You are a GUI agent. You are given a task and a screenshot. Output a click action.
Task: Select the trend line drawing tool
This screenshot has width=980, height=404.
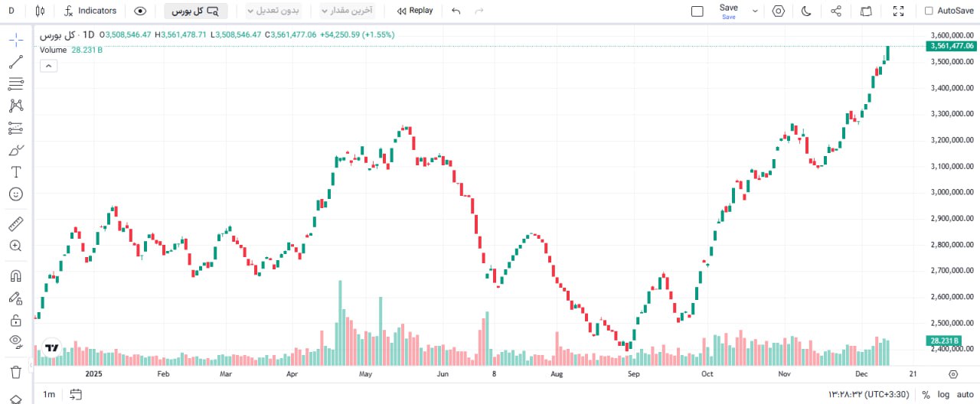[x=15, y=62]
